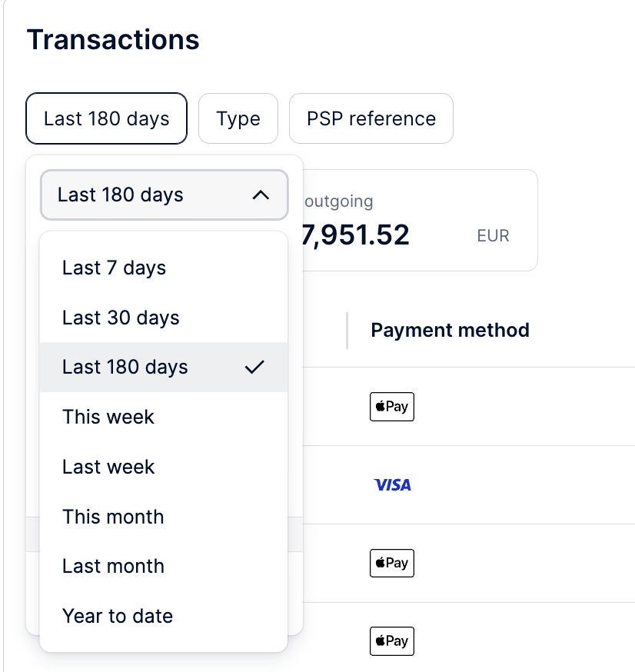Click the Apple Pay icon below the VISA row
Image resolution: width=635 pixels, height=672 pixels.
391,563
